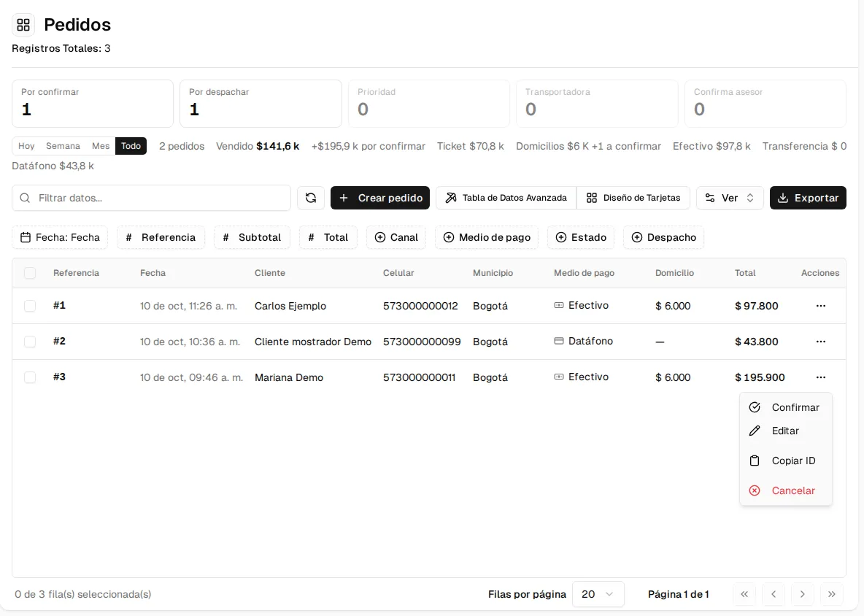Switch period filter to Semana
This screenshot has width=864, height=616.
tap(63, 146)
